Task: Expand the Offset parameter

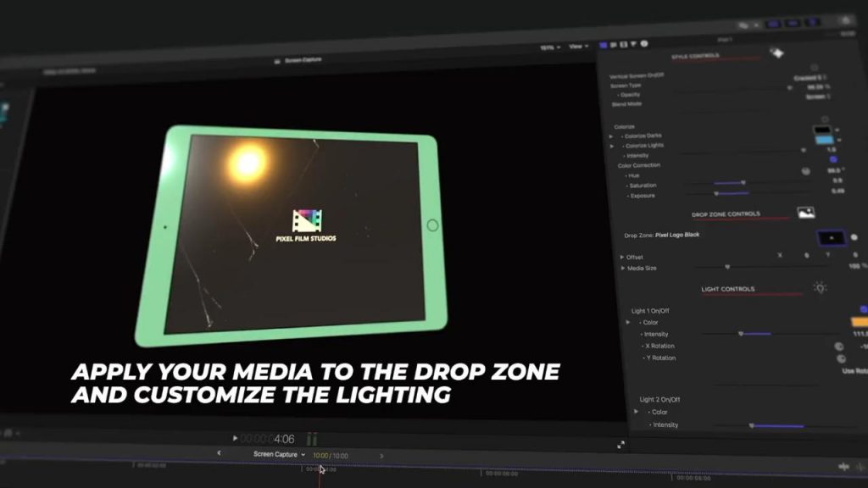Action: pyautogui.click(x=621, y=258)
